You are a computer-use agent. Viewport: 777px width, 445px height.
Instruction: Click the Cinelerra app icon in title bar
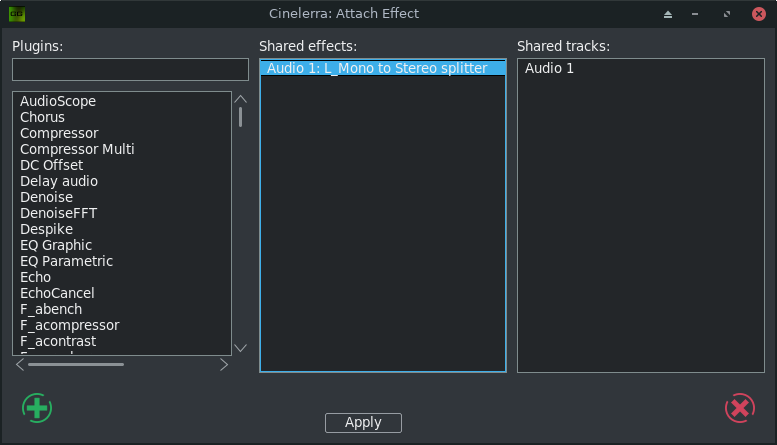click(x=17, y=14)
